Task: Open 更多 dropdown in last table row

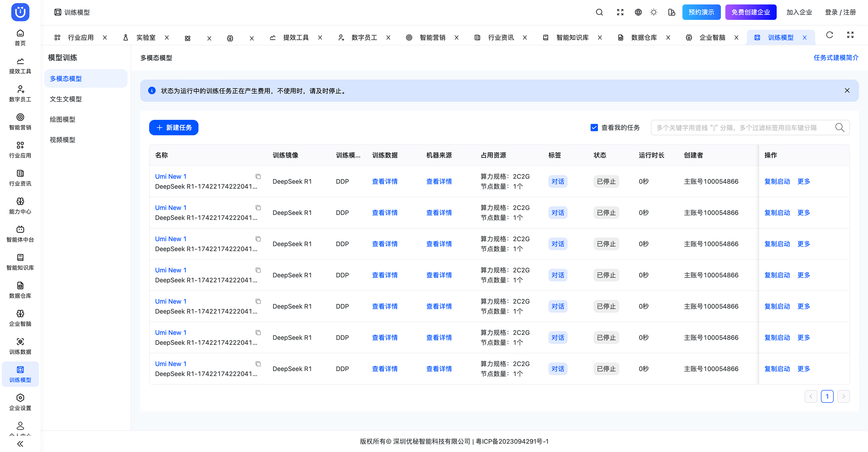Action: pyautogui.click(x=803, y=369)
